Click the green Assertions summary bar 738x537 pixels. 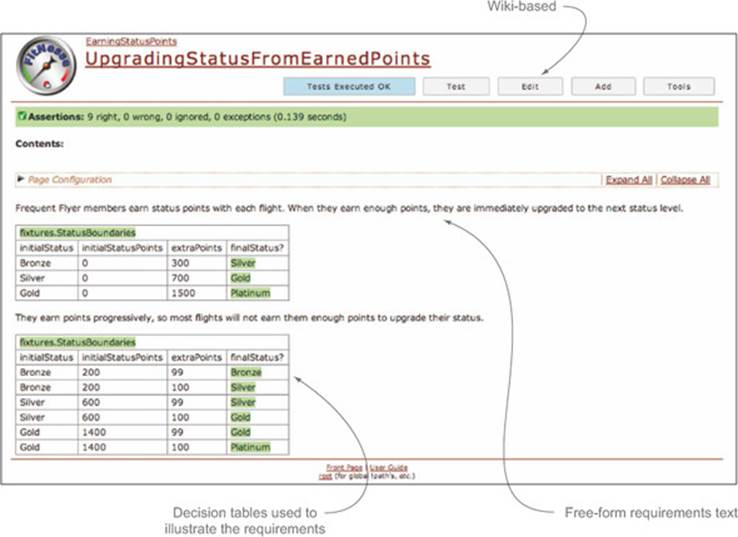(x=367, y=117)
